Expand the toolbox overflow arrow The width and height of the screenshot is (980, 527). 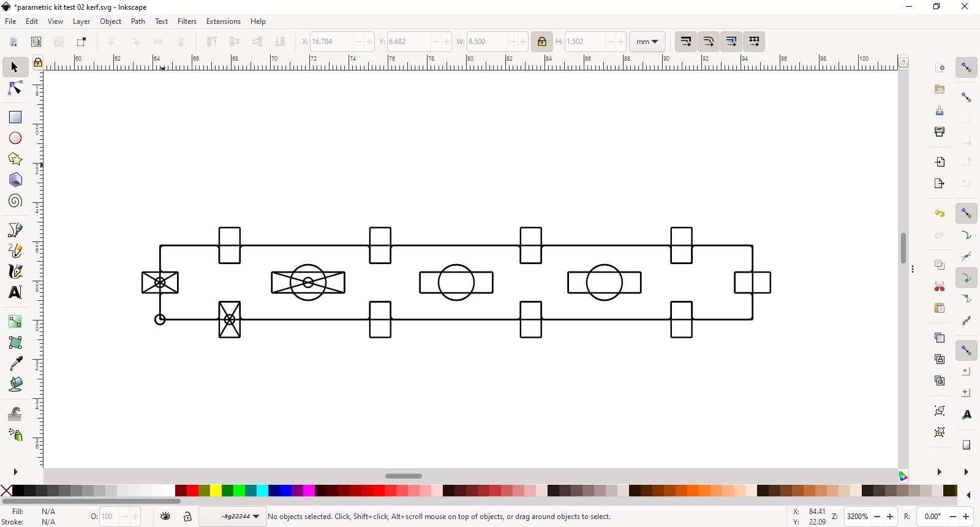pos(15,472)
